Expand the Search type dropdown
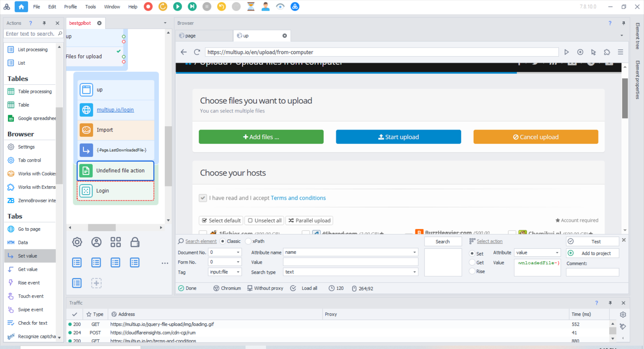 click(x=415, y=272)
